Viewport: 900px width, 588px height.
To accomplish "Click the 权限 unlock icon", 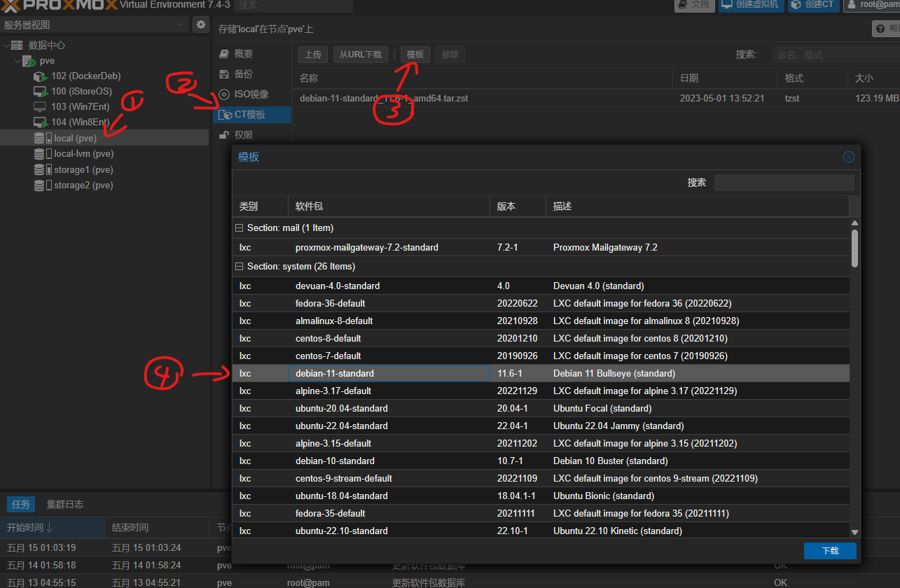I will [224, 134].
